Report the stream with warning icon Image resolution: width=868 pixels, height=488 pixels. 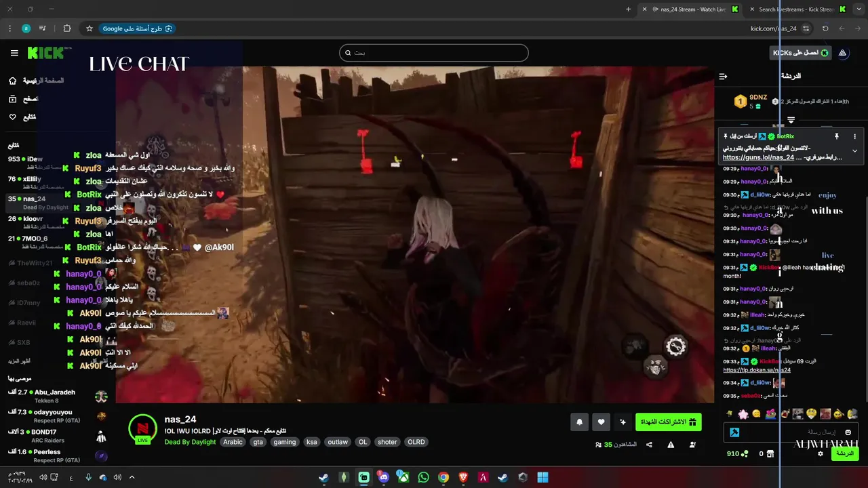coord(671,445)
